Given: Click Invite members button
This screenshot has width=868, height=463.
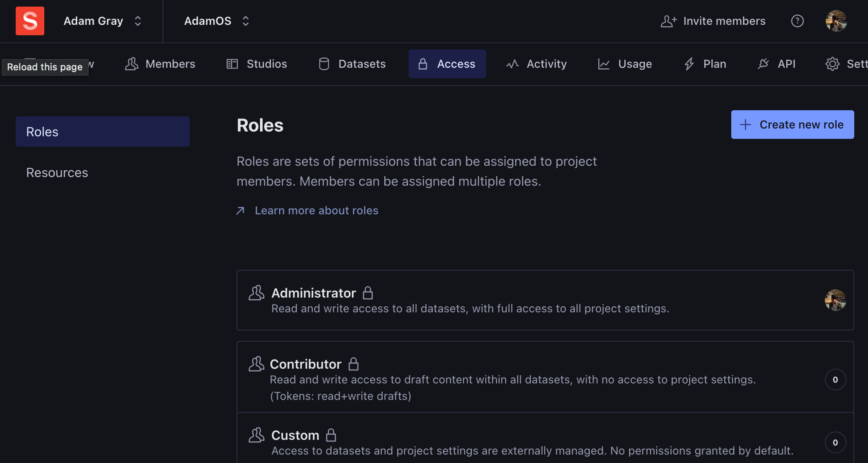Looking at the screenshot, I should pos(713,21).
